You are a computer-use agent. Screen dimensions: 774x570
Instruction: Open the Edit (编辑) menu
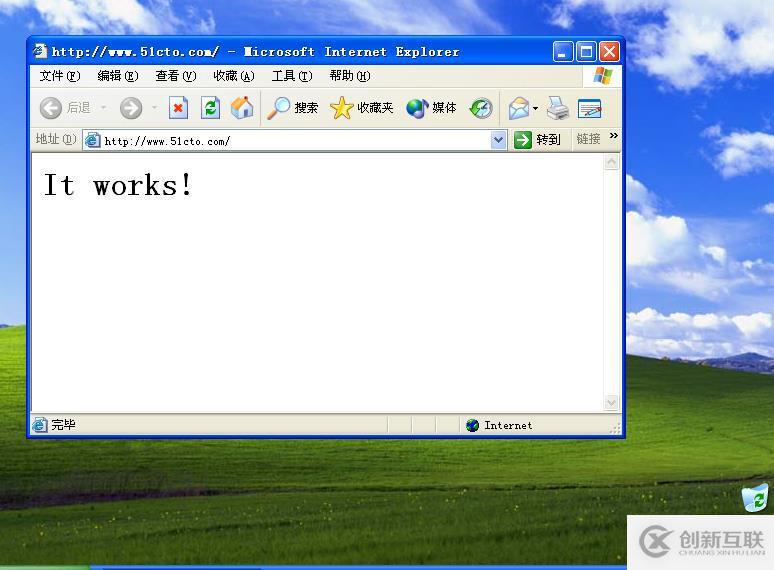pos(117,76)
